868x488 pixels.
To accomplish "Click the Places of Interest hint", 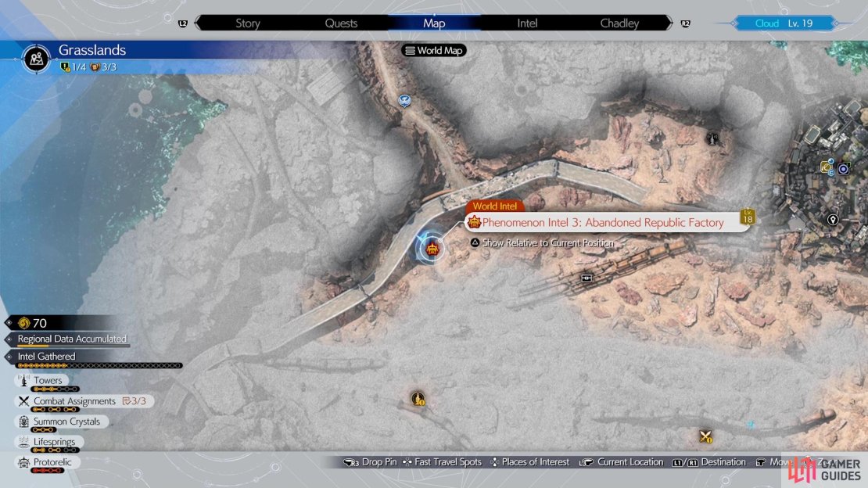I will click(530, 462).
